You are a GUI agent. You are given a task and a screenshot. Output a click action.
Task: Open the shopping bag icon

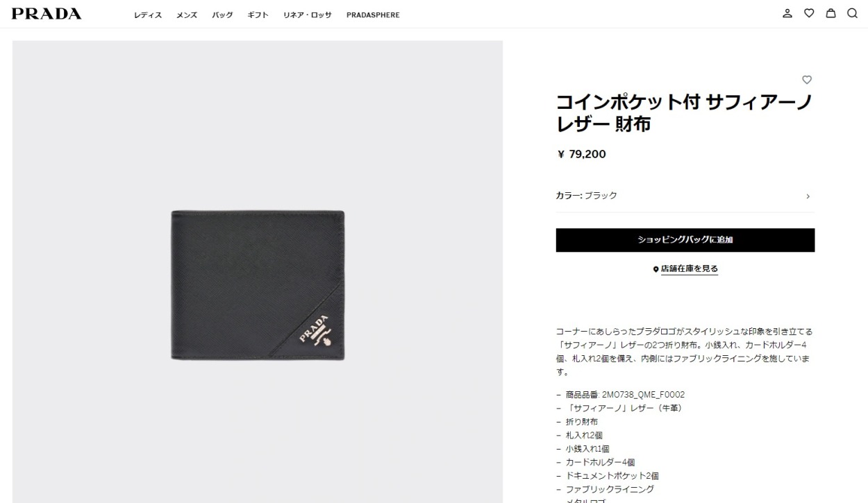pyautogui.click(x=831, y=13)
